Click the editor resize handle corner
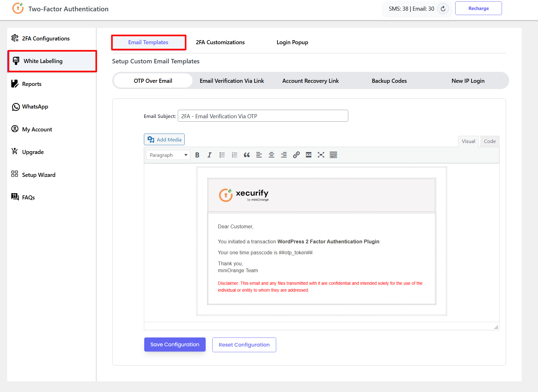 496,327
